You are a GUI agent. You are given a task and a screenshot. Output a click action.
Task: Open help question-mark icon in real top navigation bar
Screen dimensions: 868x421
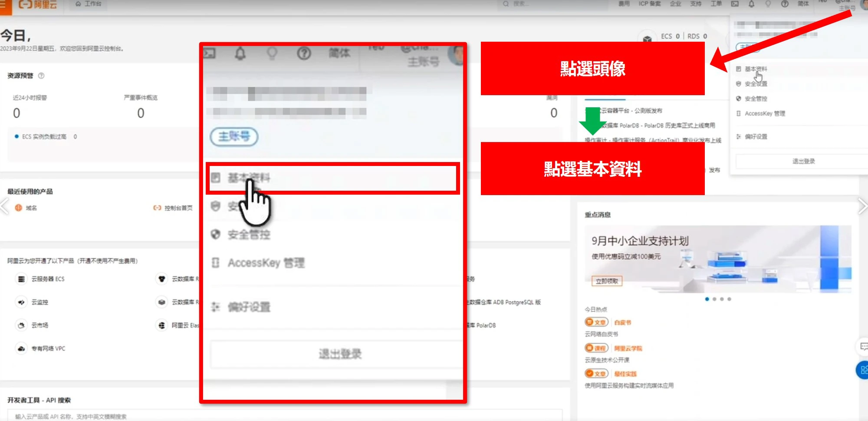(785, 4)
